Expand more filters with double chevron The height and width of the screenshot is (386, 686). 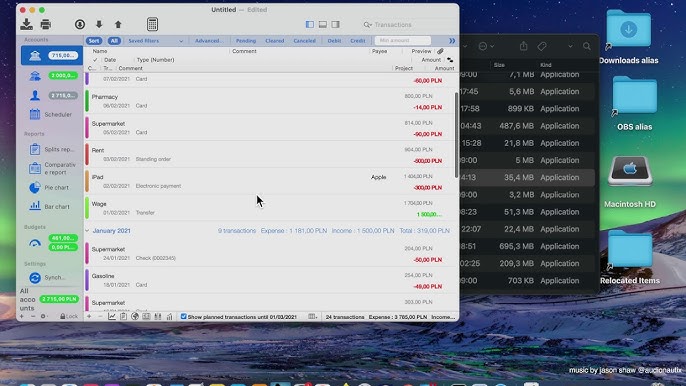[452, 41]
